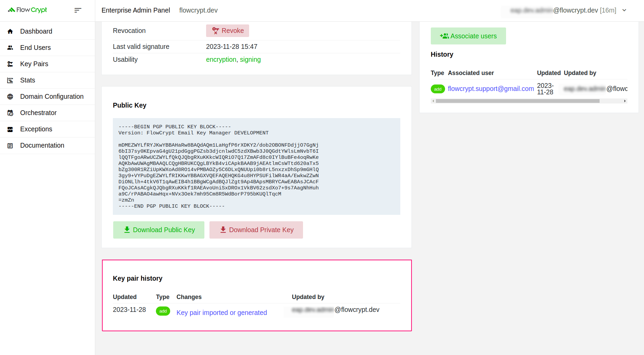Viewport: 644px width, 355px height.
Task: Open 'Key pair imported or generated' link
Action: (222, 313)
